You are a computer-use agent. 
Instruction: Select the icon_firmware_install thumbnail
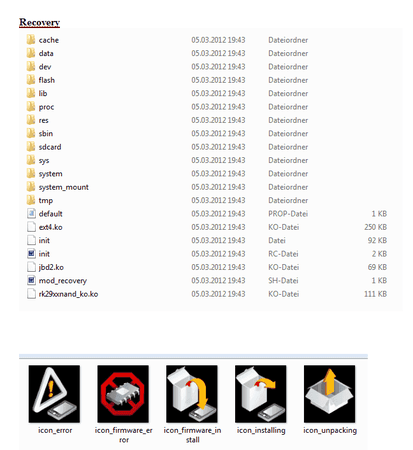(x=192, y=394)
